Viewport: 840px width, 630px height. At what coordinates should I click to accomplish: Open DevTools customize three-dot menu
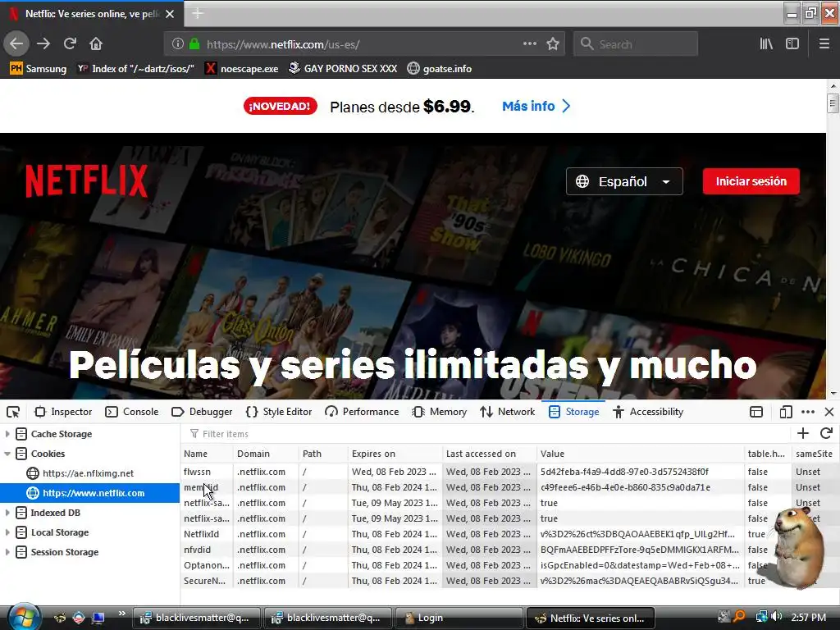click(x=808, y=412)
